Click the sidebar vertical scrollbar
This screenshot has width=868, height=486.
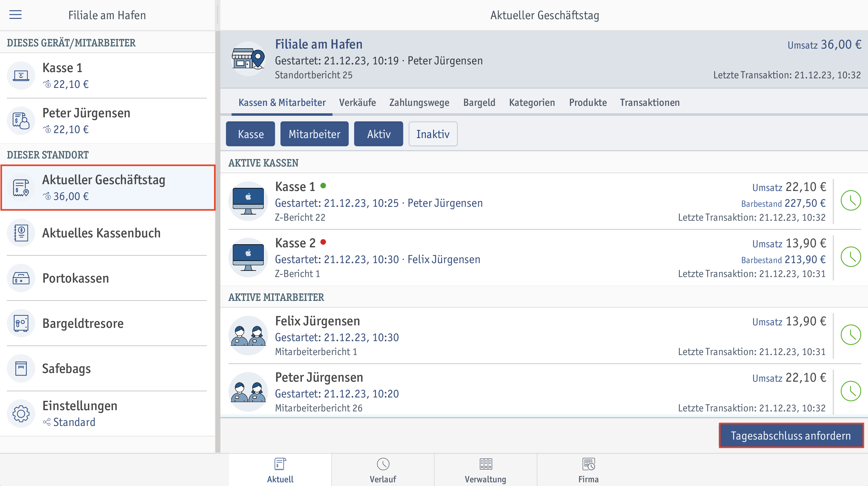218,241
